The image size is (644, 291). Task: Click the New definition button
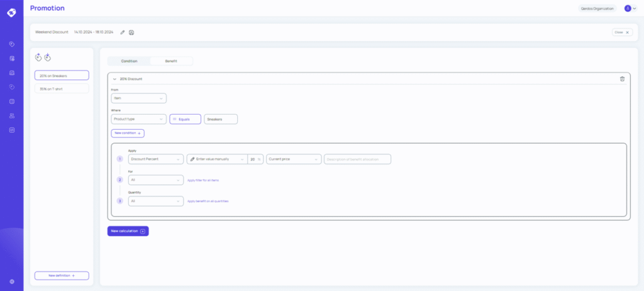62,276
